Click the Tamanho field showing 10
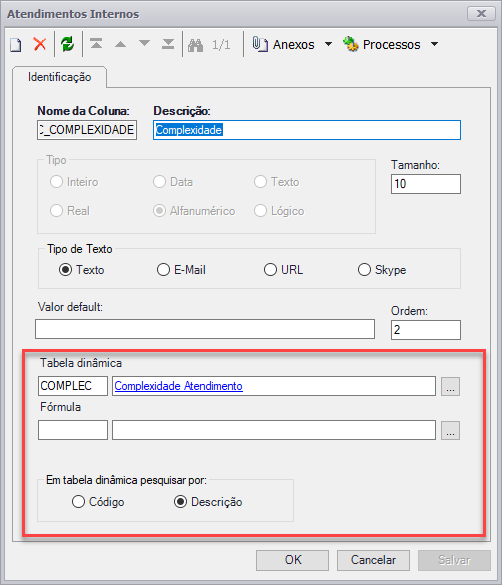Screen dimensions: 502x585 tap(426, 184)
